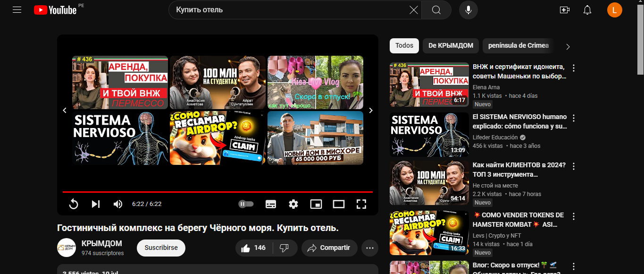Viewport: 644px width, 274px height.
Task: Open more options for Как найти КЛИЕНТОВ video
Action: (574, 166)
